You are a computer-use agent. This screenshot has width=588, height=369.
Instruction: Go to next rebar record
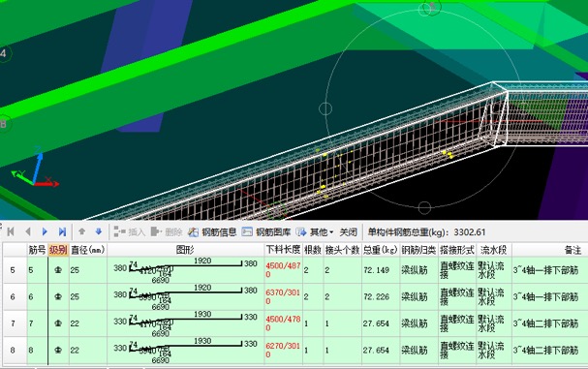(45, 231)
